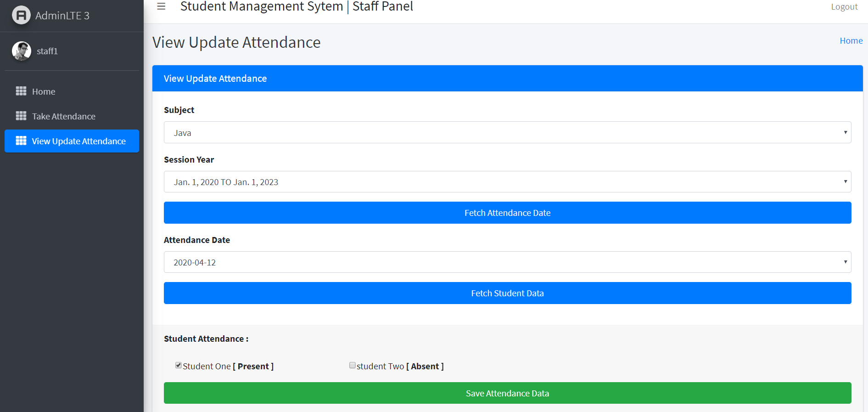The width and height of the screenshot is (868, 412).
Task: Toggle the sidebar hamburger menu icon
Action: [x=161, y=6]
